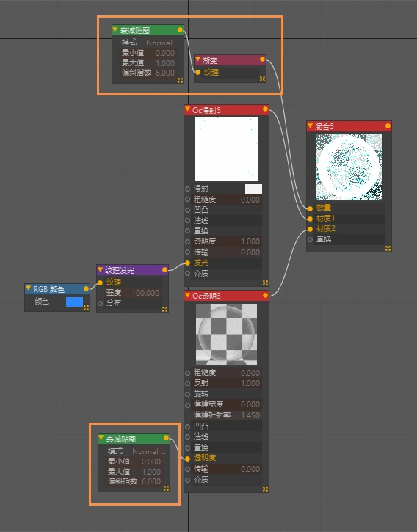
Task: Click 薄膜折射率 1.450 field in Oc透明3
Action: [x=227, y=415]
